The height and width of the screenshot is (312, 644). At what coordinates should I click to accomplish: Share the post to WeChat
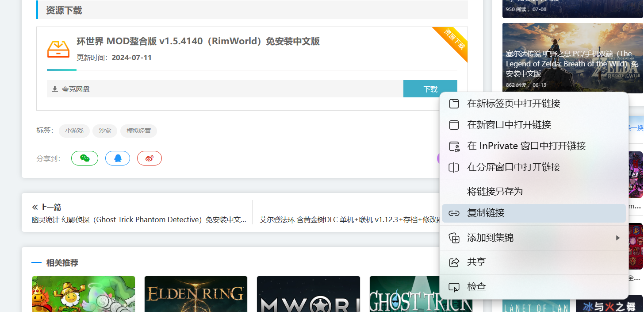point(84,158)
